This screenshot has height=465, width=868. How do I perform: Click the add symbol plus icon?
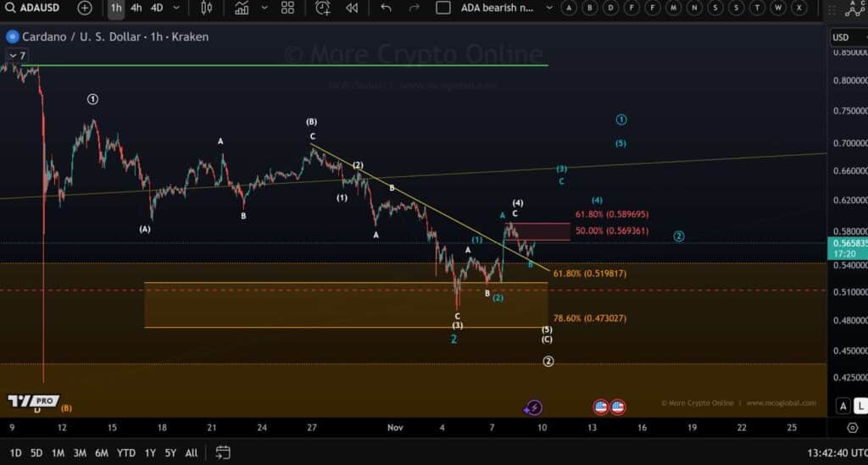point(85,8)
